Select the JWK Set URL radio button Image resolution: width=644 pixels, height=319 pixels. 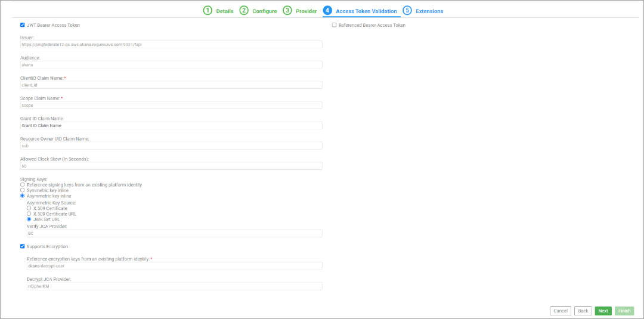[x=29, y=219]
